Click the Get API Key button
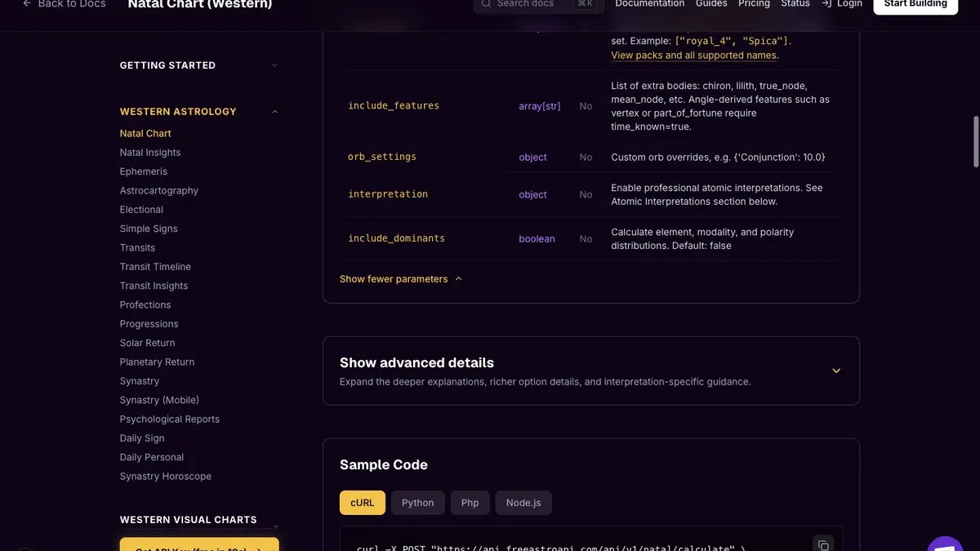 199,544
